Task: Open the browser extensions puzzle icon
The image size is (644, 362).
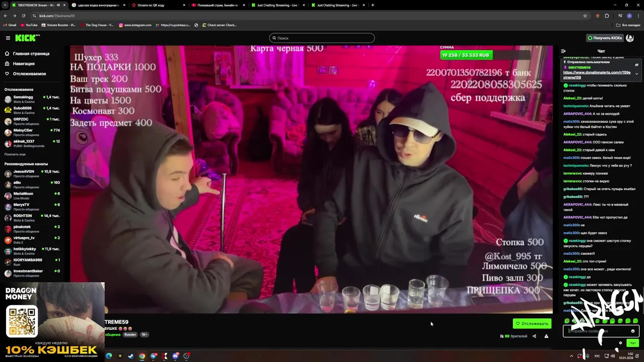Action: click(x=607, y=16)
